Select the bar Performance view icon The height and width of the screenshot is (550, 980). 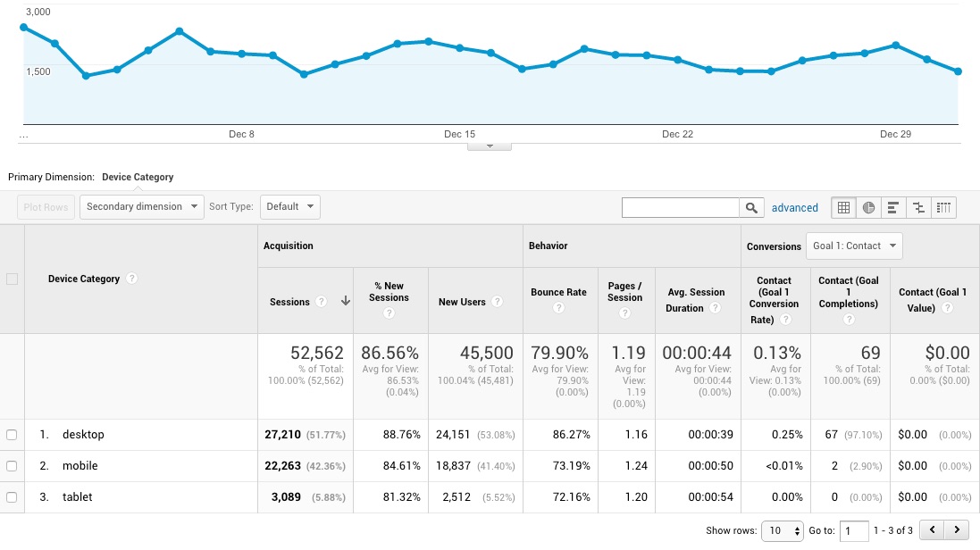pos(893,207)
